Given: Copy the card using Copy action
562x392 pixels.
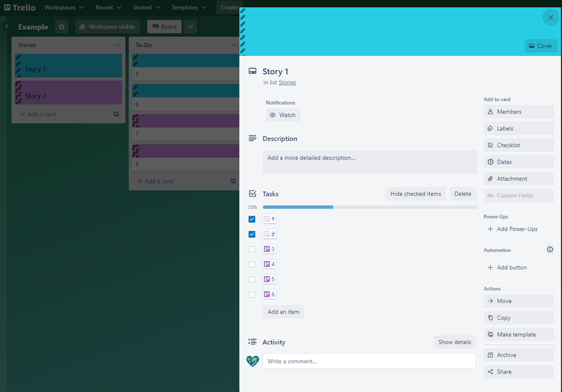Looking at the screenshot, I should pos(519,318).
